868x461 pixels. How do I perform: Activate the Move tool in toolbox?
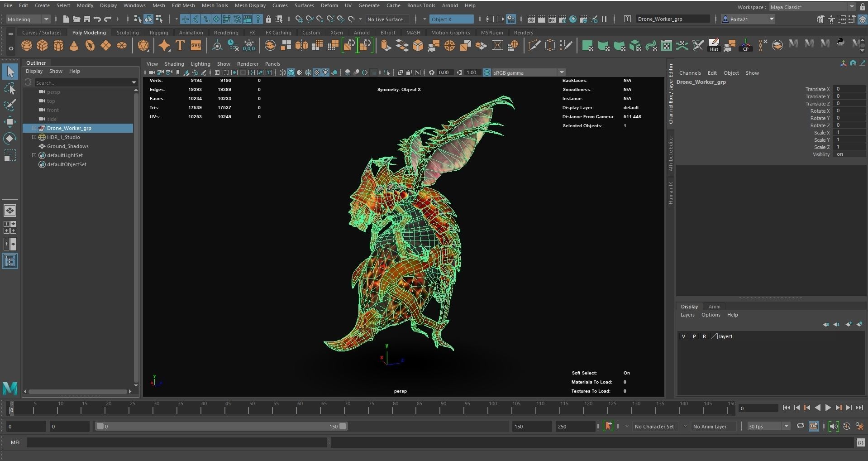[x=10, y=121]
